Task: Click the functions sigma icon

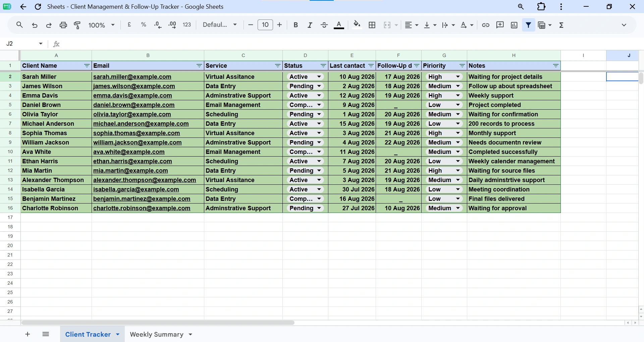Action: click(561, 25)
